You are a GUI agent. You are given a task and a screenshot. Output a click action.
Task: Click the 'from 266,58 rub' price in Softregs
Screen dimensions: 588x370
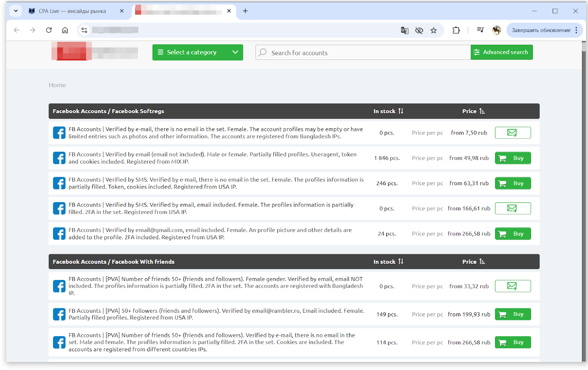pos(469,234)
